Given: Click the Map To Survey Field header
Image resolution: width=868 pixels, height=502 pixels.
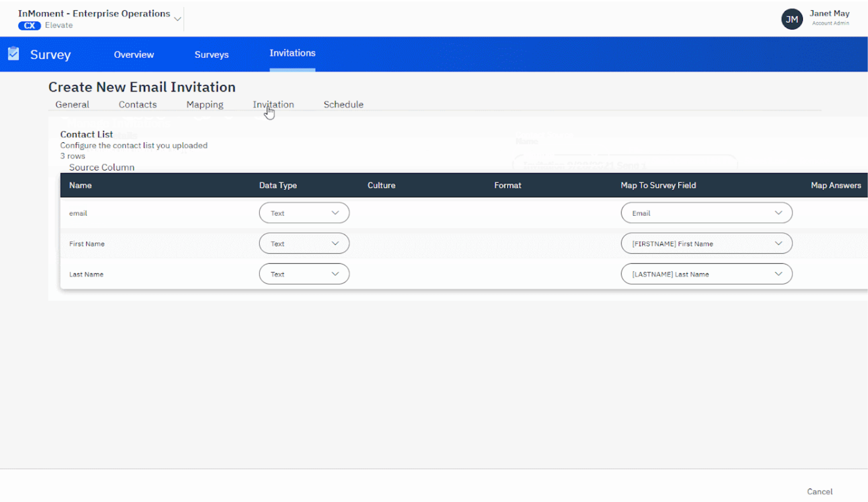Looking at the screenshot, I should [x=658, y=186].
